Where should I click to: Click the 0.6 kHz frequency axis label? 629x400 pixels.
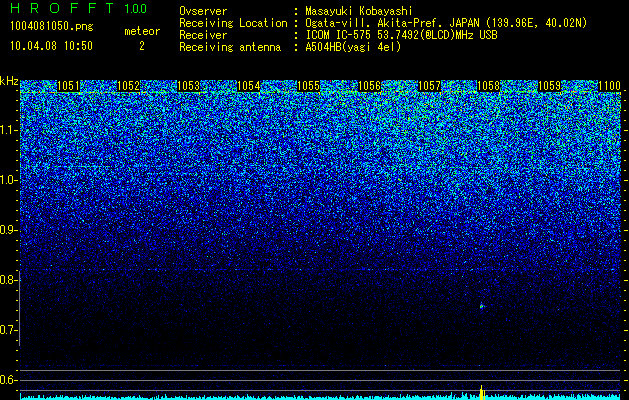pos(9,380)
